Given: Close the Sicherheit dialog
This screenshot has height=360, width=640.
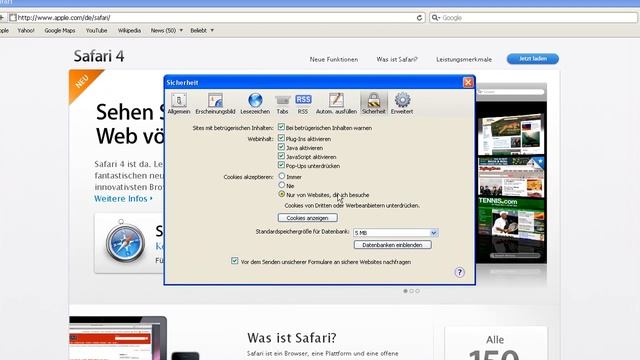Looking at the screenshot, I should pos(468,82).
